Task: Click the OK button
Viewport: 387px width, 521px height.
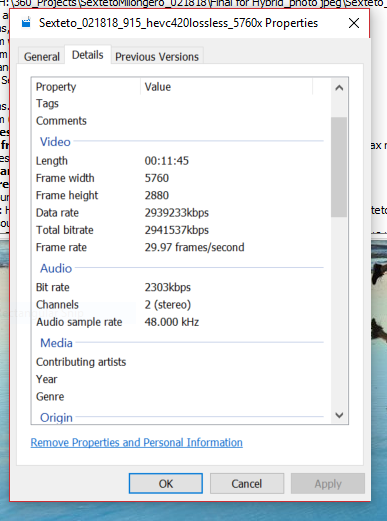Action: tap(166, 483)
